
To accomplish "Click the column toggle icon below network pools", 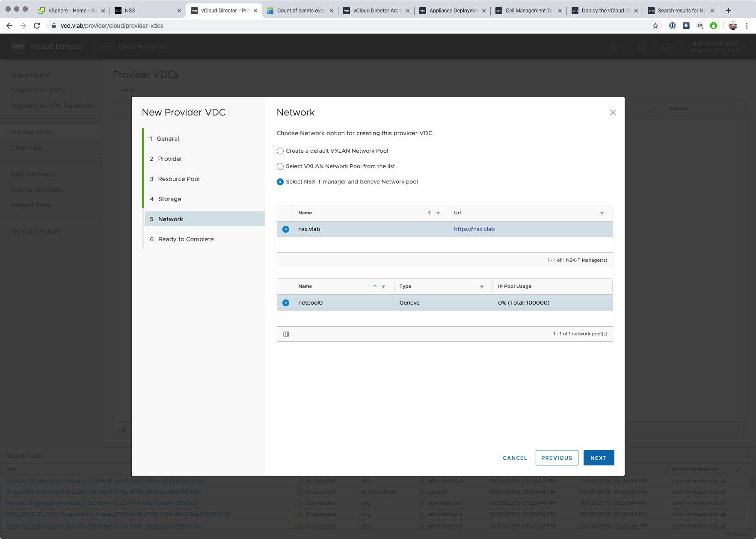I will coord(286,334).
